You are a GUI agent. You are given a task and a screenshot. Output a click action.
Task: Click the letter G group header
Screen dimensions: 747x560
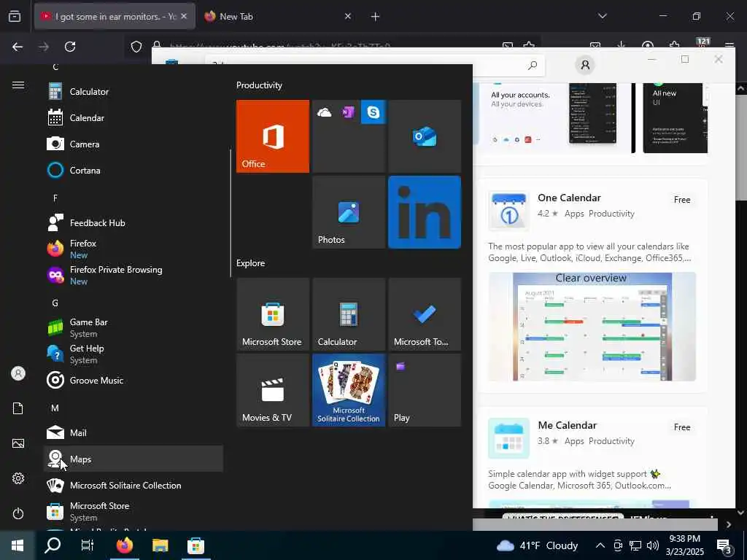[x=55, y=303]
